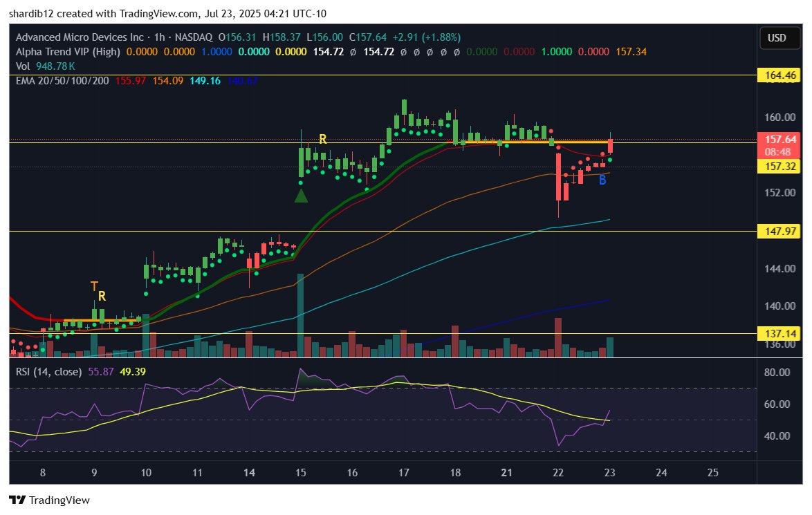The width and height of the screenshot is (812, 515).
Task: Click date 8 on the time axis
Action: click(x=43, y=473)
